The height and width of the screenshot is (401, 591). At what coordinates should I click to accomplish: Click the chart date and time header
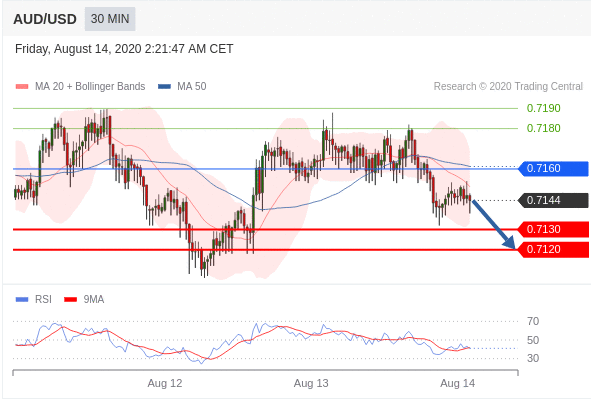click(124, 49)
